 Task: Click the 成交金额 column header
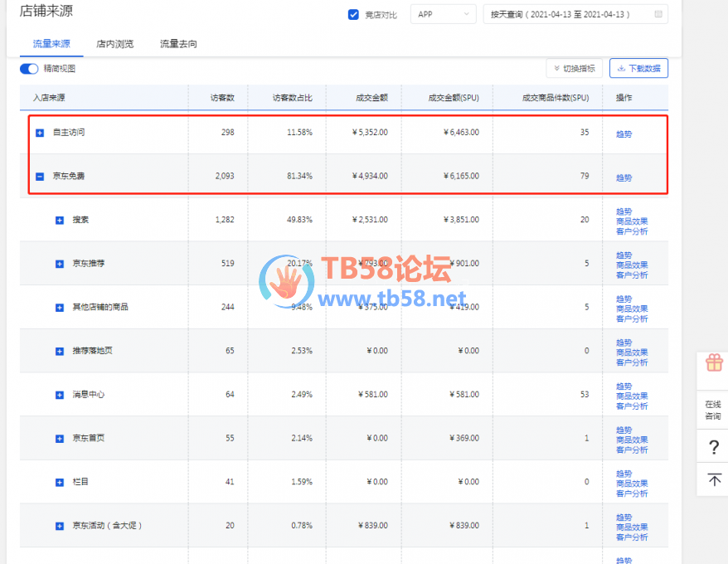(372, 98)
